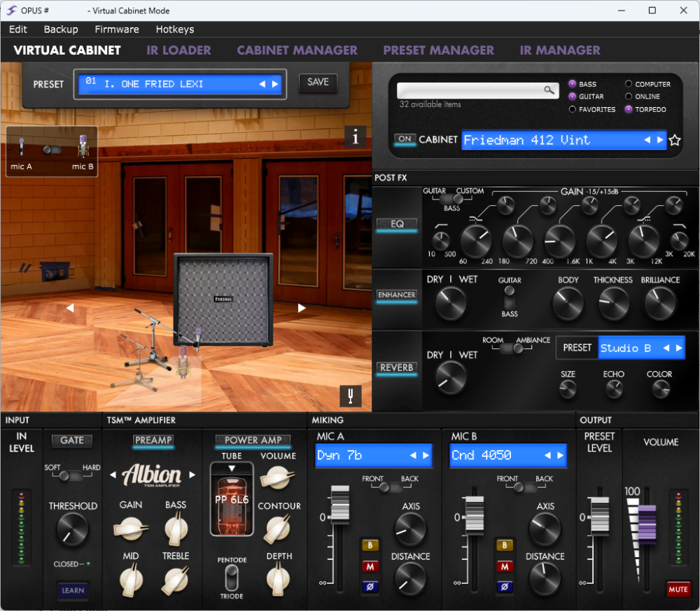
Task: Click the search magnifier icon
Action: (549, 90)
